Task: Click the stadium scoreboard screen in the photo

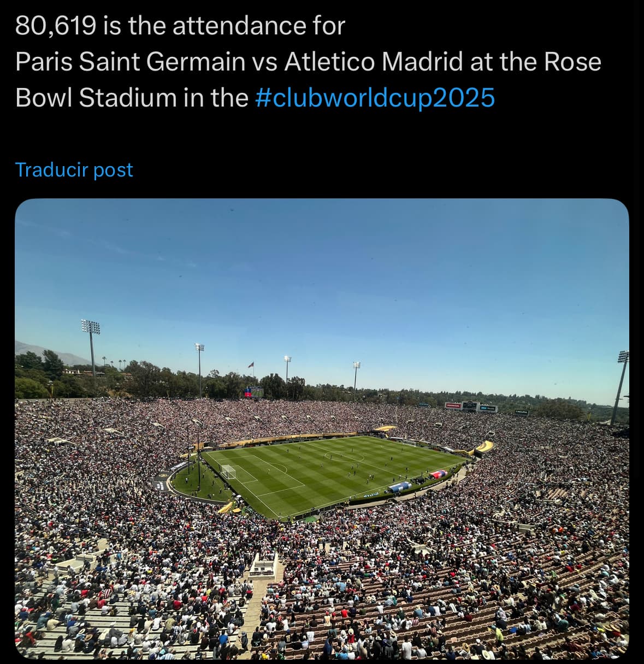Action: (254, 392)
